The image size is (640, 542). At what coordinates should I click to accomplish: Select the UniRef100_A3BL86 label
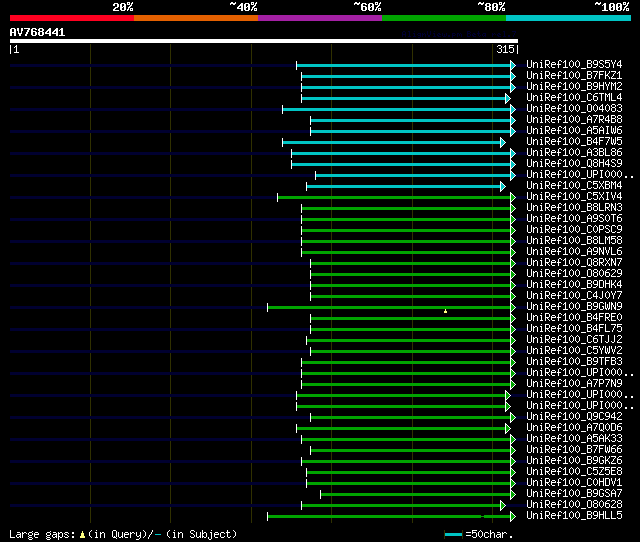[574, 153]
